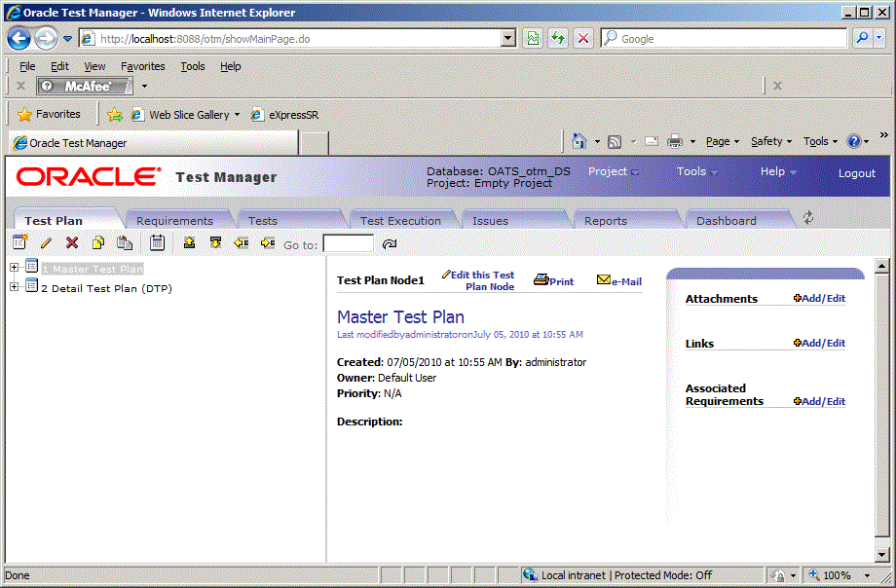The height and width of the screenshot is (588, 896).
Task: Click the Edit node pencil icon
Action: 45,243
